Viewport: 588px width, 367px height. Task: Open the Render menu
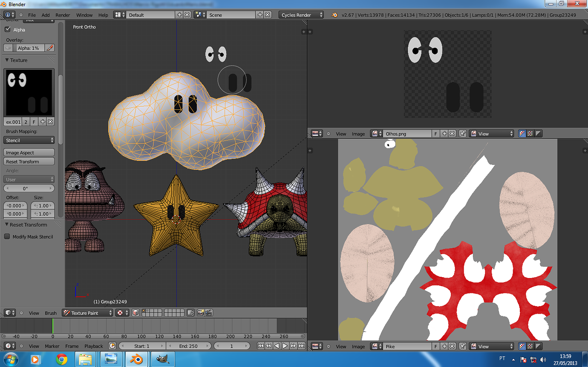[63, 14]
